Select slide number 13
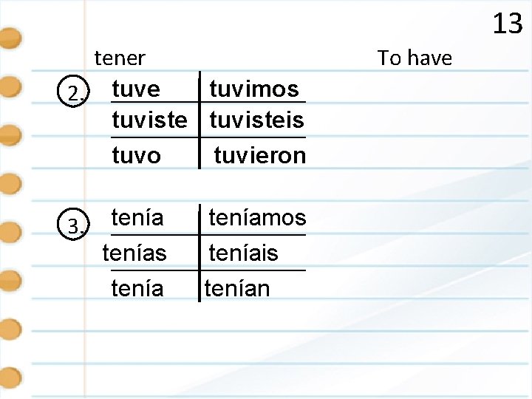 tap(507, 24)
